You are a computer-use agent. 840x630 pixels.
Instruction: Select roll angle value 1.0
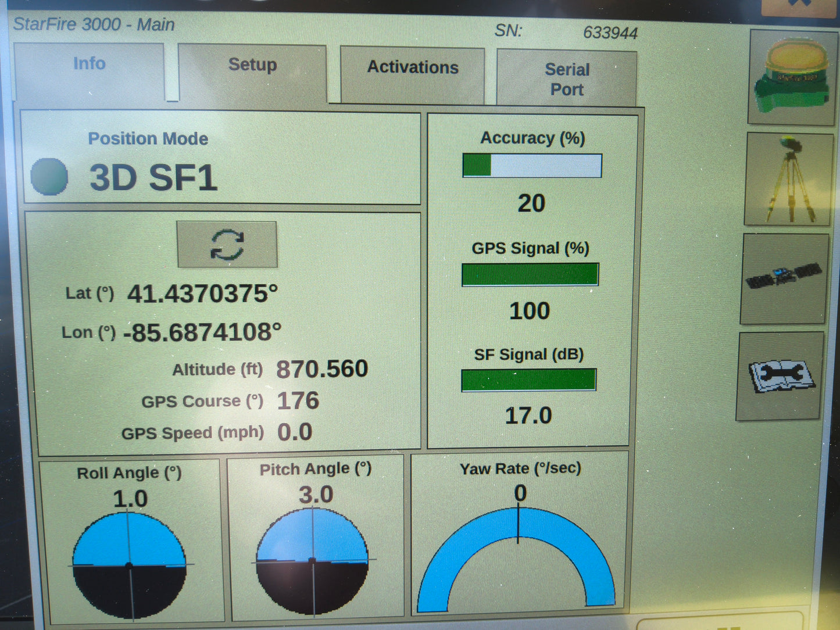130,499
